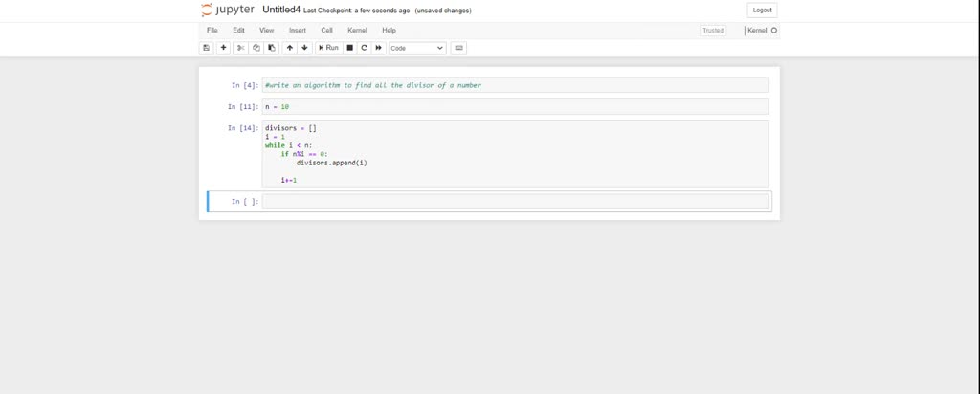The width and height of the screenshot is (980, 394).
Task: Open the View menu
Action: pos(267,30)
